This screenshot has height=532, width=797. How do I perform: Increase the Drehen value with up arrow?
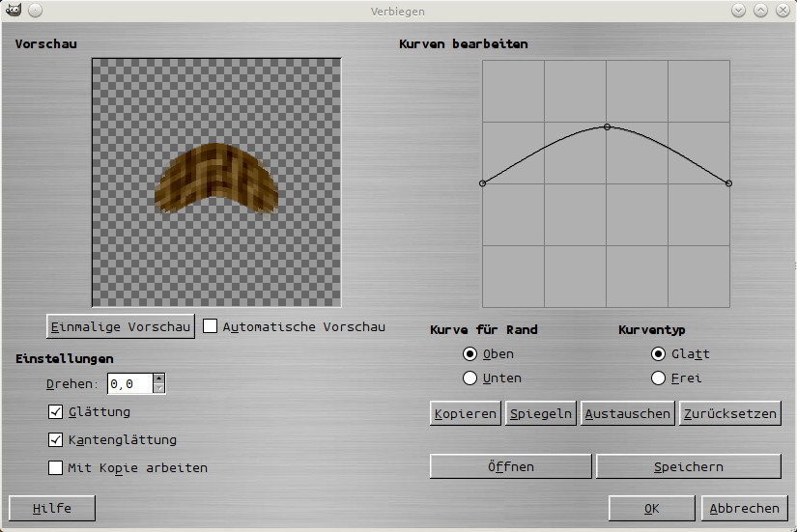pyautogui.click(x=159, y=378)
